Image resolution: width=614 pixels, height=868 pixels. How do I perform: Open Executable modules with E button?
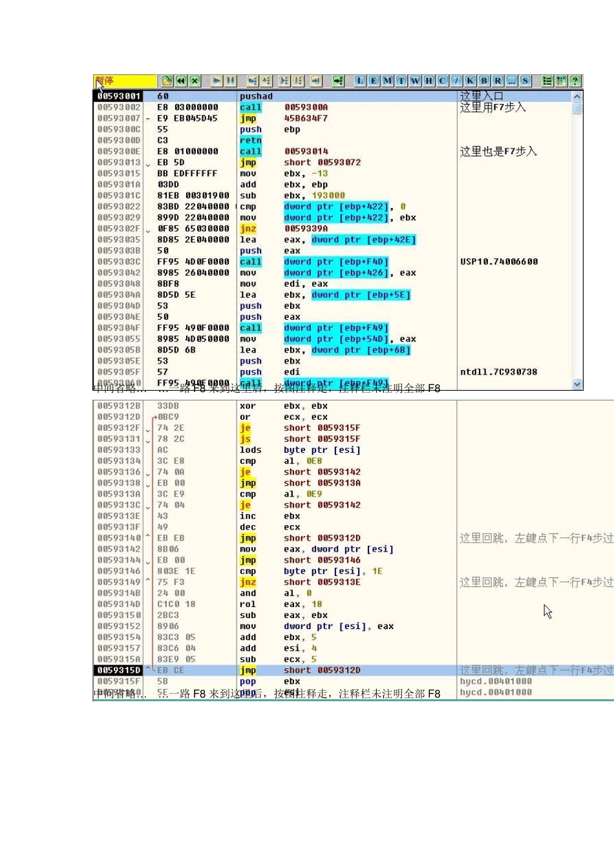pyautogui.click(x=374, y=81)
